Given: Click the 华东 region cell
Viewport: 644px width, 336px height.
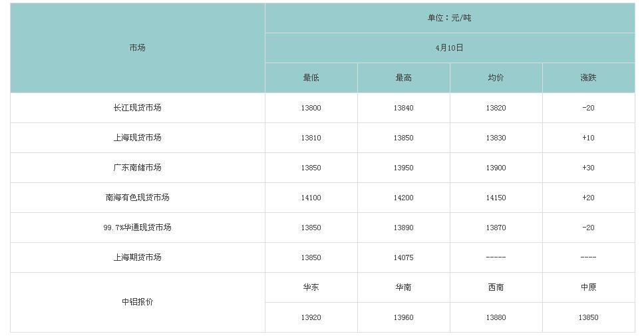Looking at the screenshot, I should [x=311, y=287].
